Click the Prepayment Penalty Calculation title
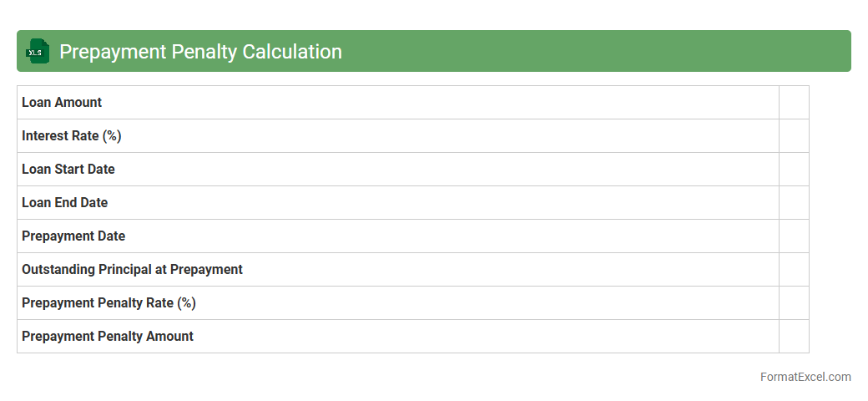The height and width of the screenshot is (401, 868). click(200, 51)
